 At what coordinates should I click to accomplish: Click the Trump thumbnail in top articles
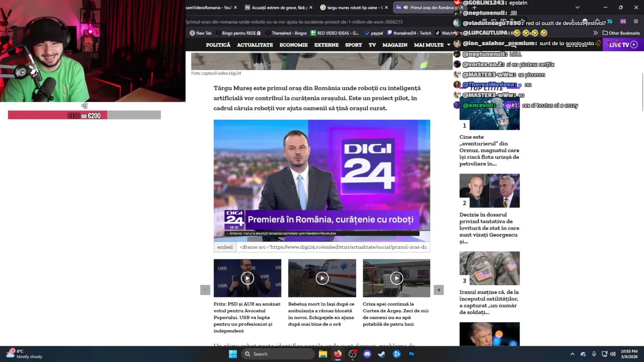[x=490, y=334]
